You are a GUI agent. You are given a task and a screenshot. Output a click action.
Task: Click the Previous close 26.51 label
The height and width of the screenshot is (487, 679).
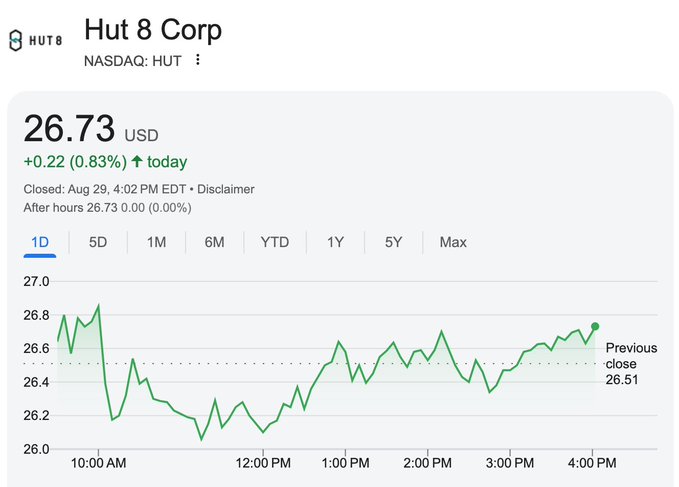point(631,364)
